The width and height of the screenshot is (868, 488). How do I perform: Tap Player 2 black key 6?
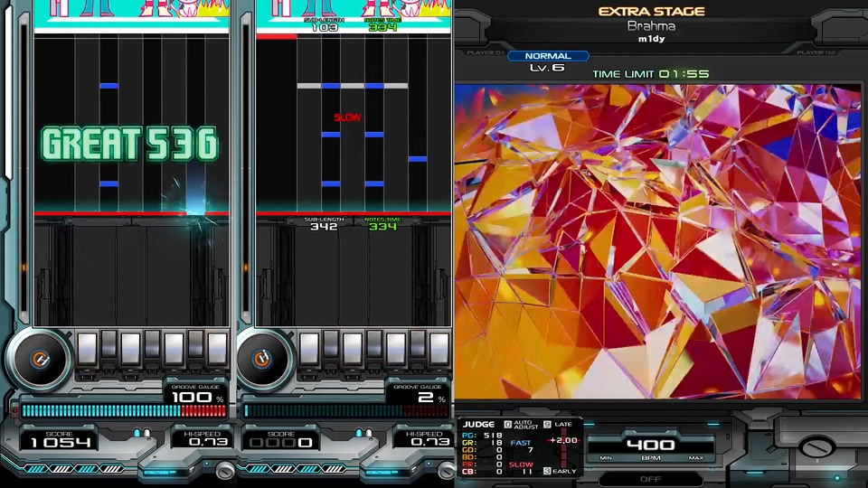point(418,344)
